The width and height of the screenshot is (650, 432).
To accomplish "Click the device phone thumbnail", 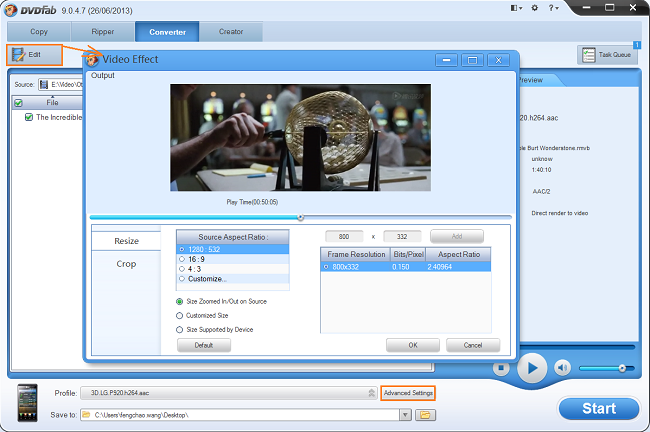I will [x=27, y=403].
